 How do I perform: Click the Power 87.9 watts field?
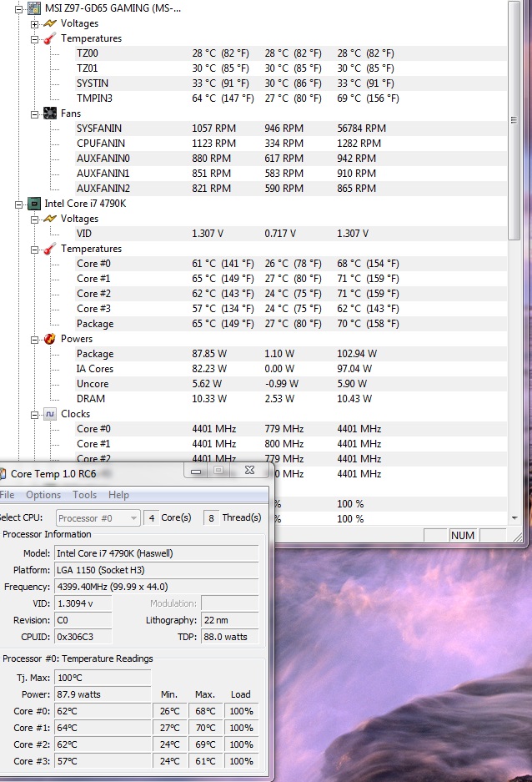click(103, 694)
